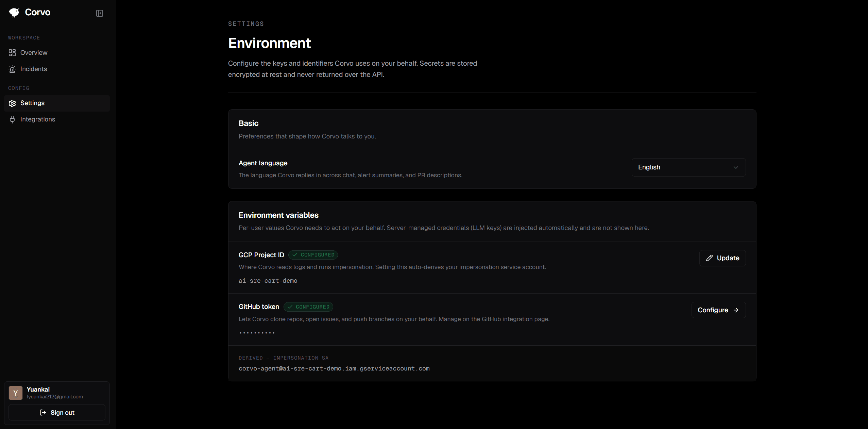The height and width of the screenshot is (429, 868).
Task: Click the Overview grid icon
Action: (x=12, y=53)
